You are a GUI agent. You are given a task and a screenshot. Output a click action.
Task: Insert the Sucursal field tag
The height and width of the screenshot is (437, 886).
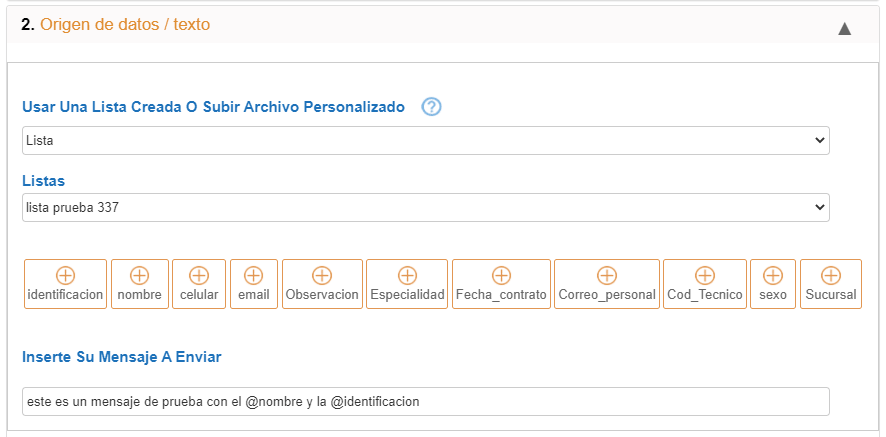831,284
